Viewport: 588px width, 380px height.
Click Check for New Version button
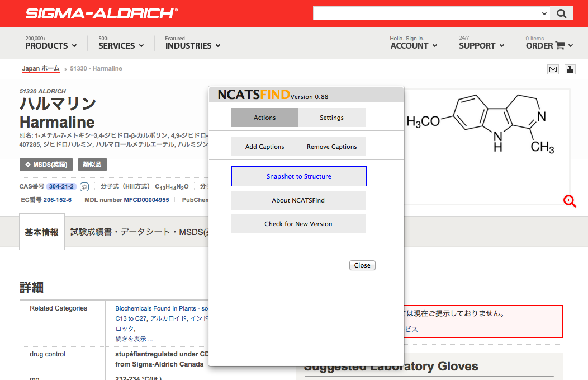298,224
